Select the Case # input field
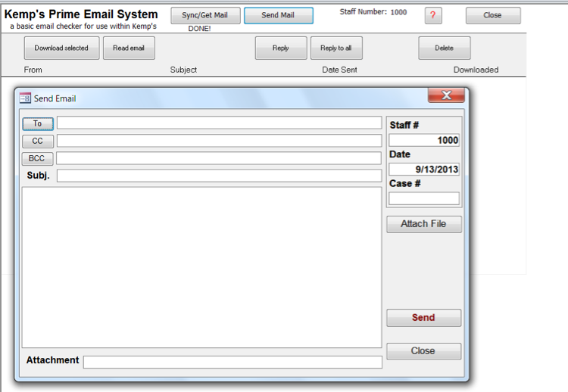 coord(423,198)
